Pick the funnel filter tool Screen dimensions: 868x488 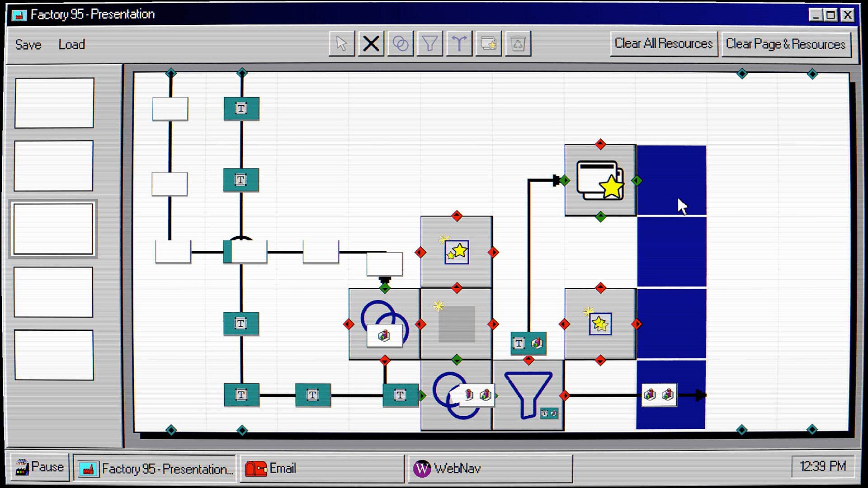[x=429, y=44]
